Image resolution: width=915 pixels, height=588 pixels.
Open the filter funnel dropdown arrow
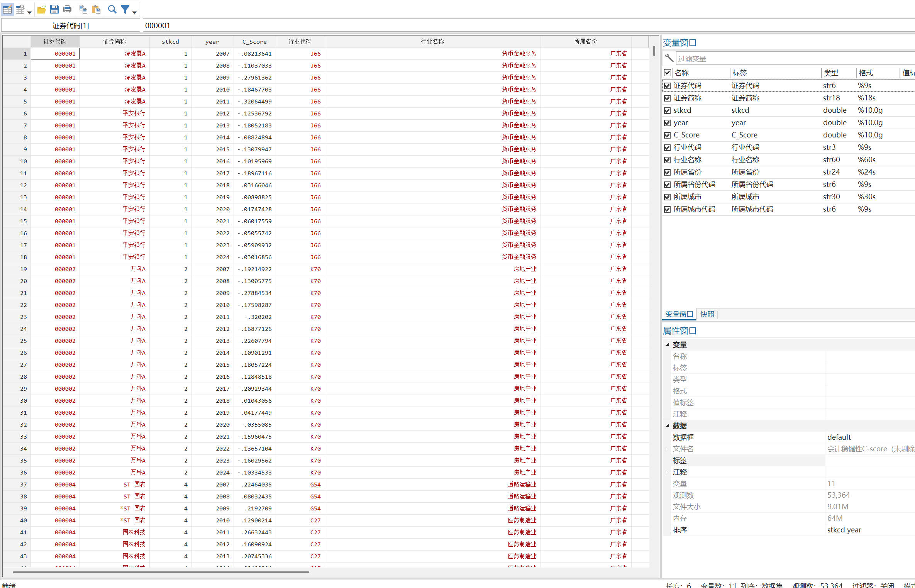(134, 12)
